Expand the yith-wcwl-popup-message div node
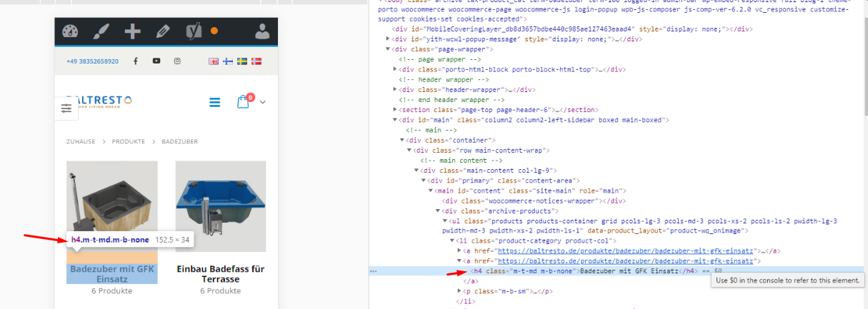The width and height of the screenshot is (868, 309). click(x=388, y=39)
